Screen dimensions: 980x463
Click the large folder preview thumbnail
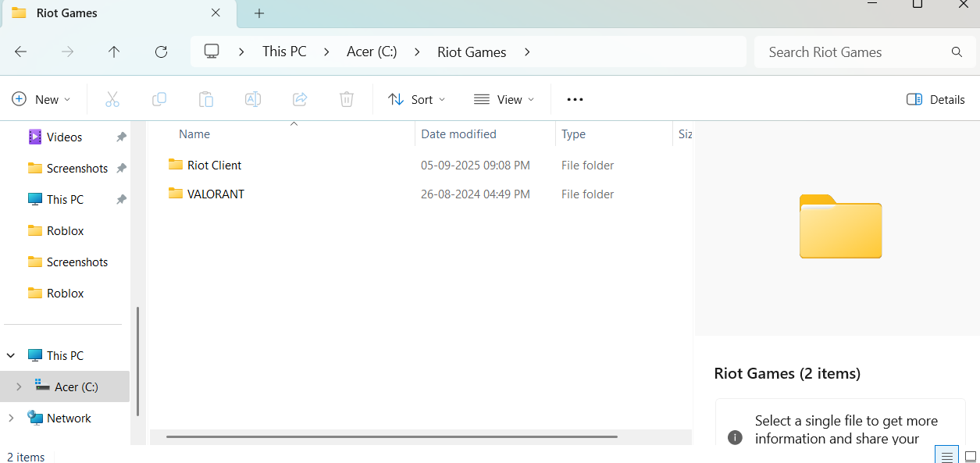pyautogui.click(x=841, y=226)
